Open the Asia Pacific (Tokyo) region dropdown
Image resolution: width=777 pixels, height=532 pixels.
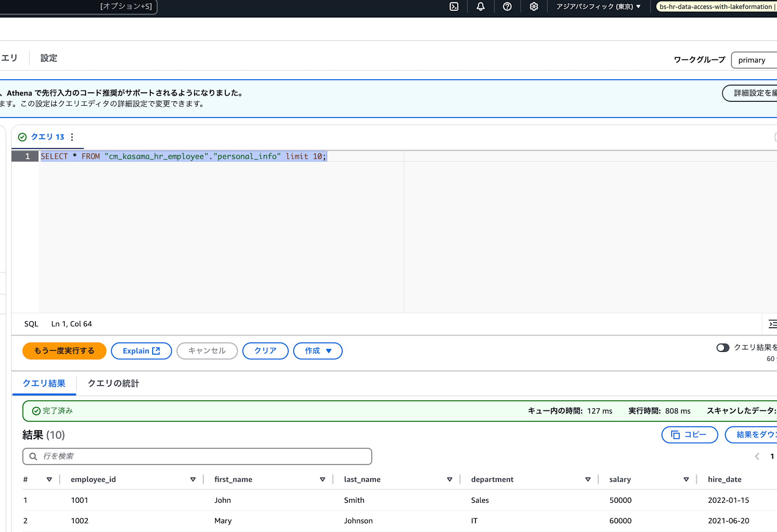coord(598,7)
